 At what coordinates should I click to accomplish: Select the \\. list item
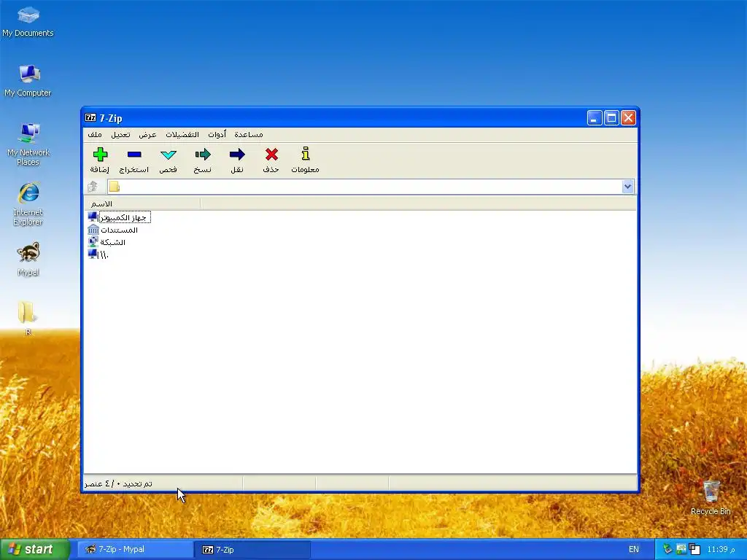tap(104, 255)
